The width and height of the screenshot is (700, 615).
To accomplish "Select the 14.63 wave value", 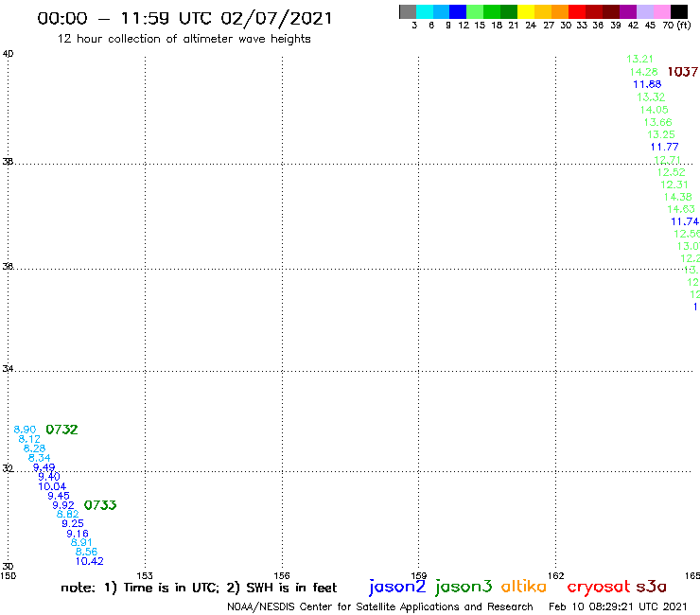I will click(x=681, y=209).
